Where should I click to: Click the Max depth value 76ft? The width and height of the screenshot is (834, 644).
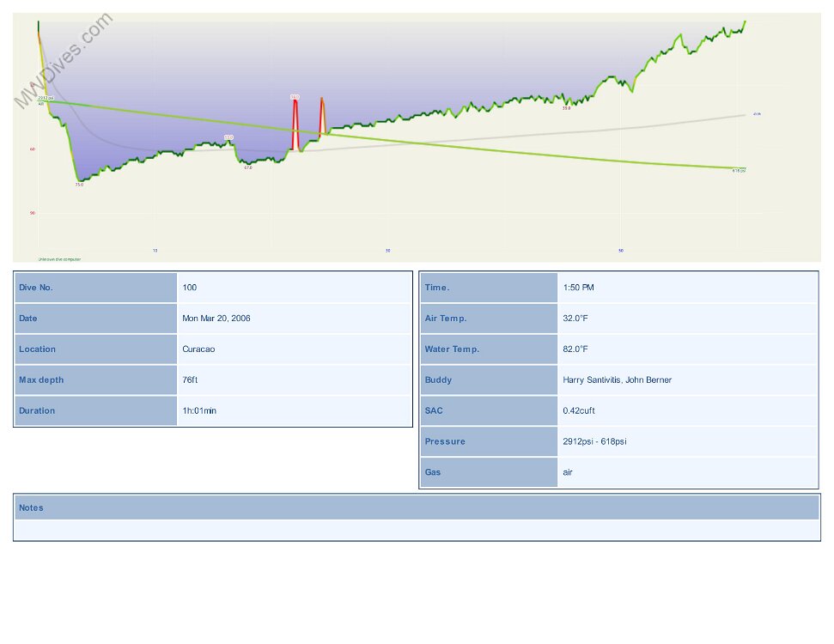(190, 380)
